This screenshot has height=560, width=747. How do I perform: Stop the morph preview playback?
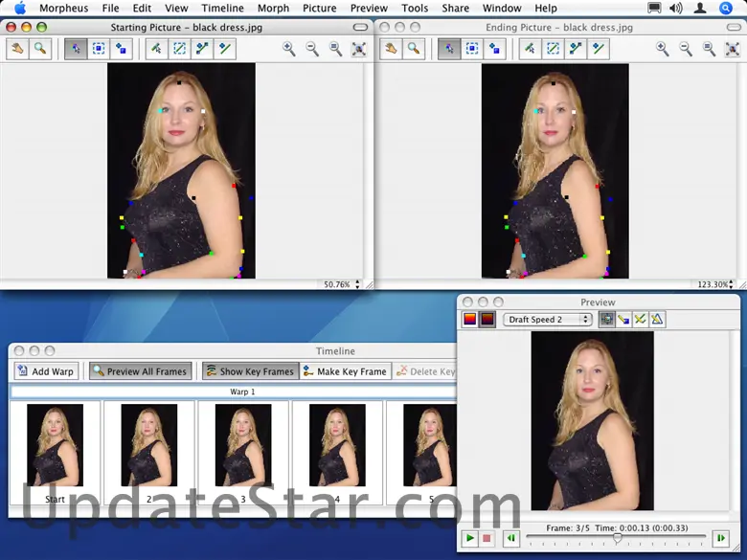coord(487,538)
